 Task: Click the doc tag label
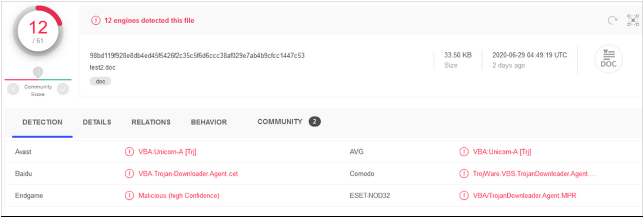tap(100, 82)
